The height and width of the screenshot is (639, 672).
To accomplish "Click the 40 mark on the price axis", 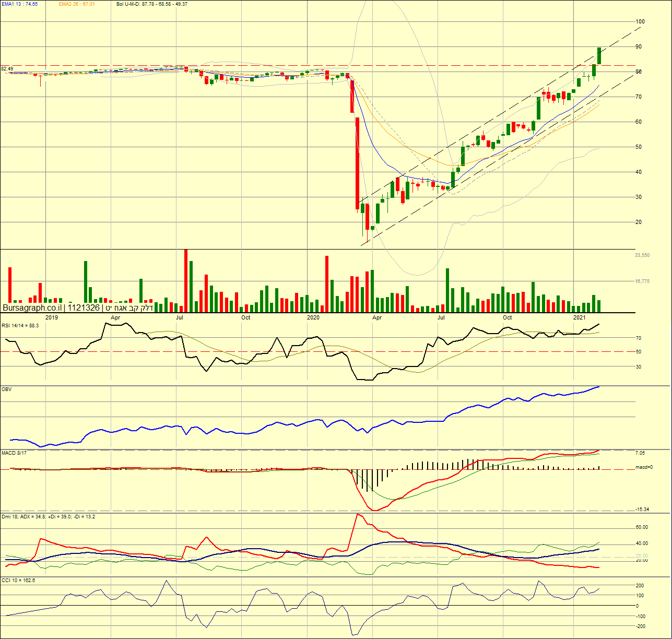I will tap(639, 172).
